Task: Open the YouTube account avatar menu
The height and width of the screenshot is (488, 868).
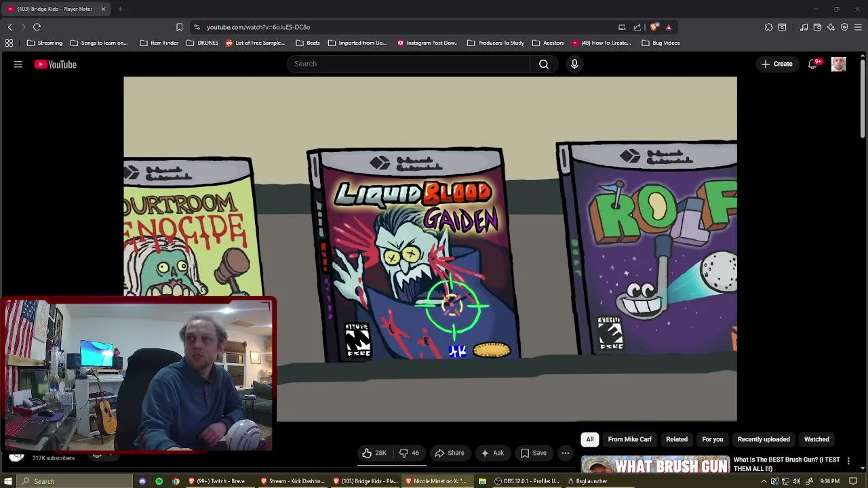Action: (x=839, y=64)
